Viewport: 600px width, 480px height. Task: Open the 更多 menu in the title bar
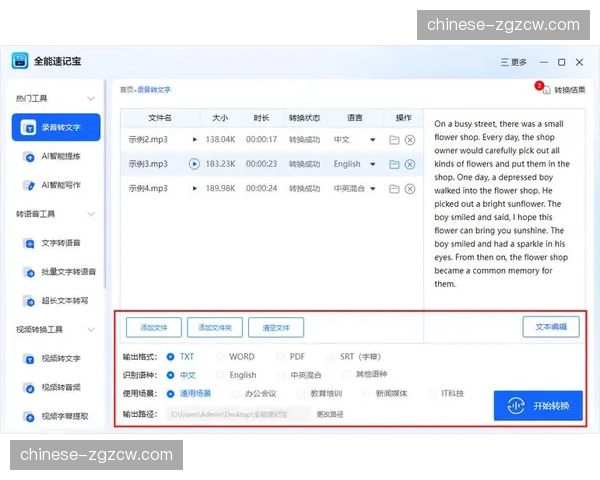point(514,62)
